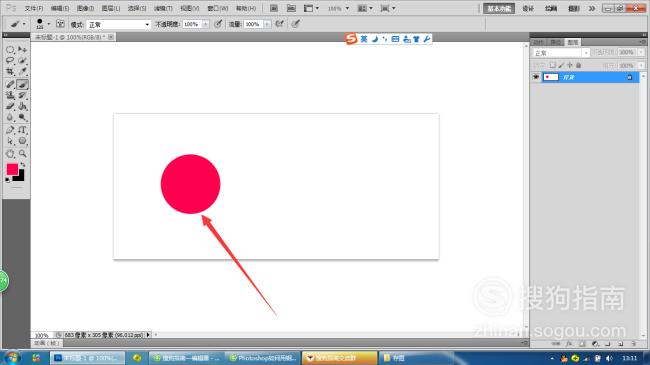Select the Path Selection tool

[10, 141]
